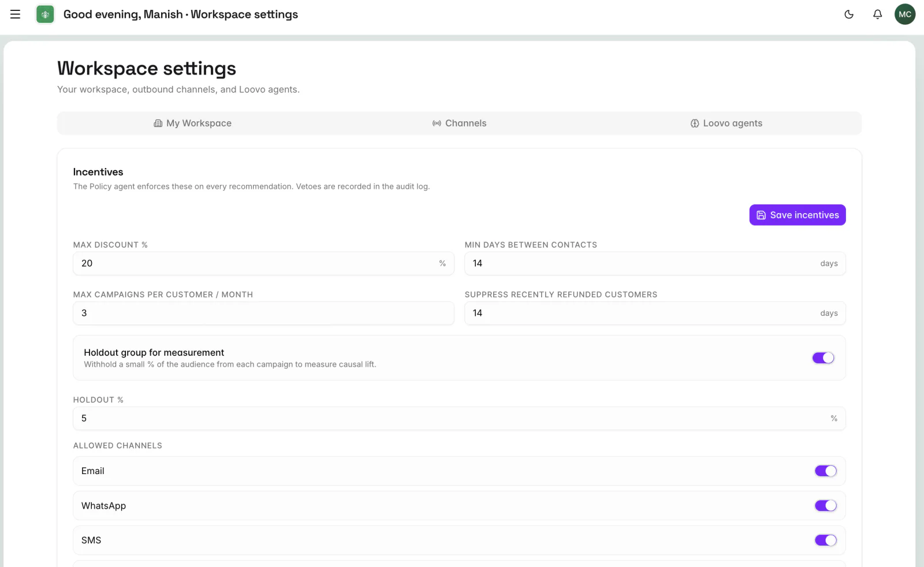Toggle Holdout group for measurement switch
The image size is (924, 567).
tap(823, 358)
